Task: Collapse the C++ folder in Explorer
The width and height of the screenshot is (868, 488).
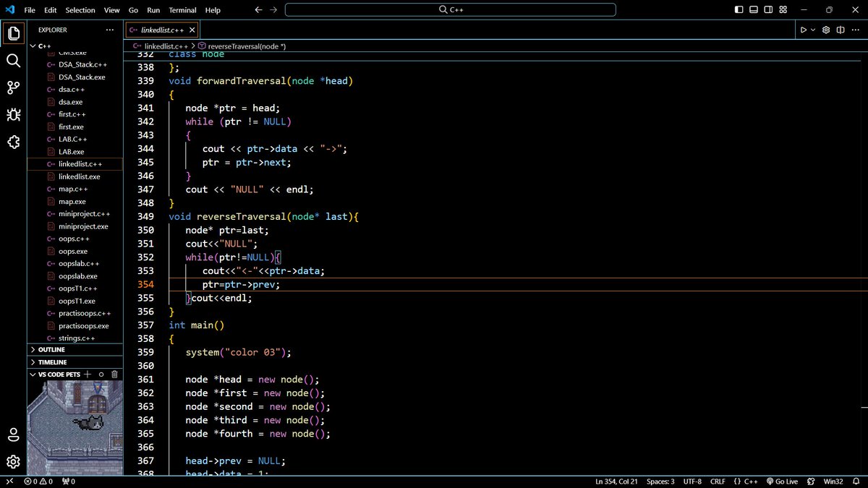Action: point(75,46)
